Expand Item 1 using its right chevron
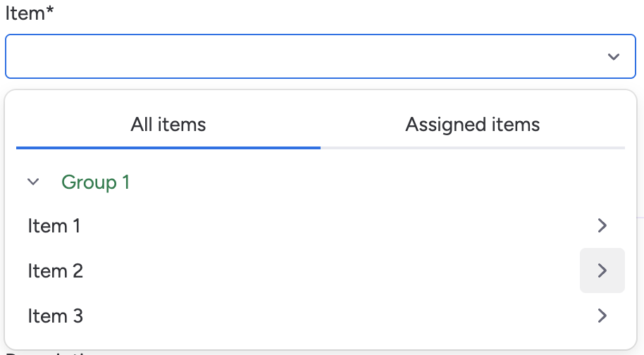Viewport: 644px width, 355px height. pos(602,225)
